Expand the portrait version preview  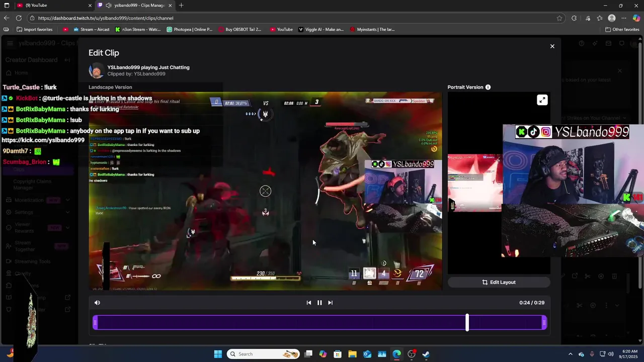542,100
